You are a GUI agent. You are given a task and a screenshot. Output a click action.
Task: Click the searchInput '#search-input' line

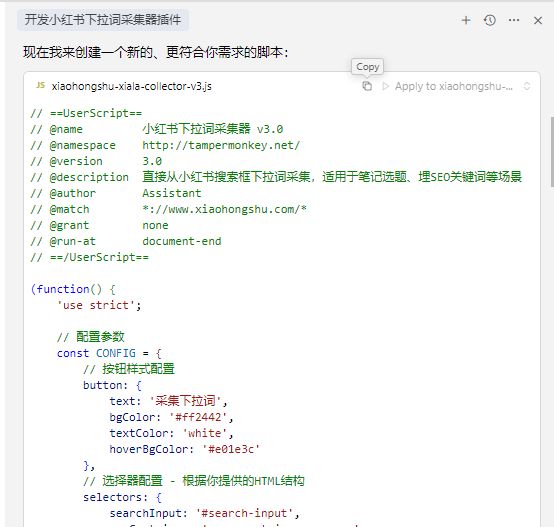click(x=205, y=513)
